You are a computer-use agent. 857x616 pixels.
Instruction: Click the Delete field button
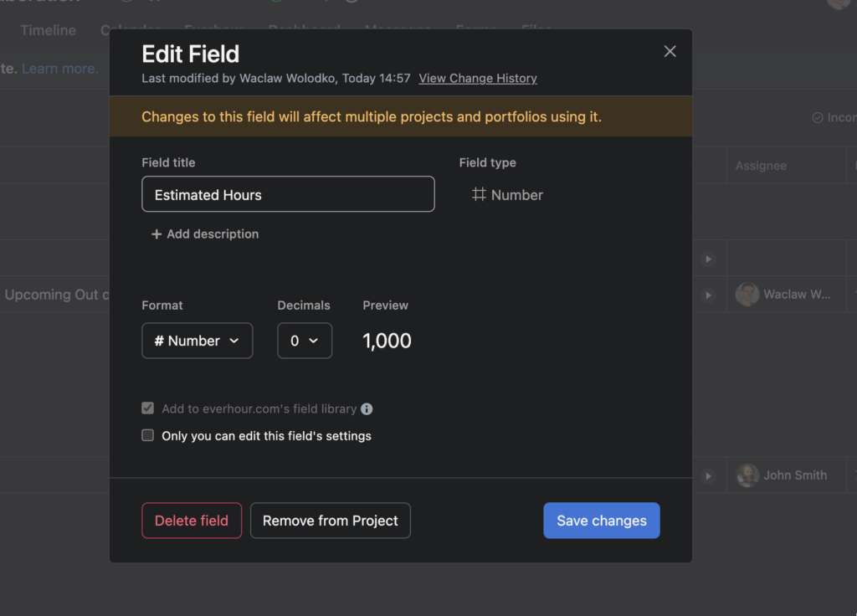click(191, 520)
